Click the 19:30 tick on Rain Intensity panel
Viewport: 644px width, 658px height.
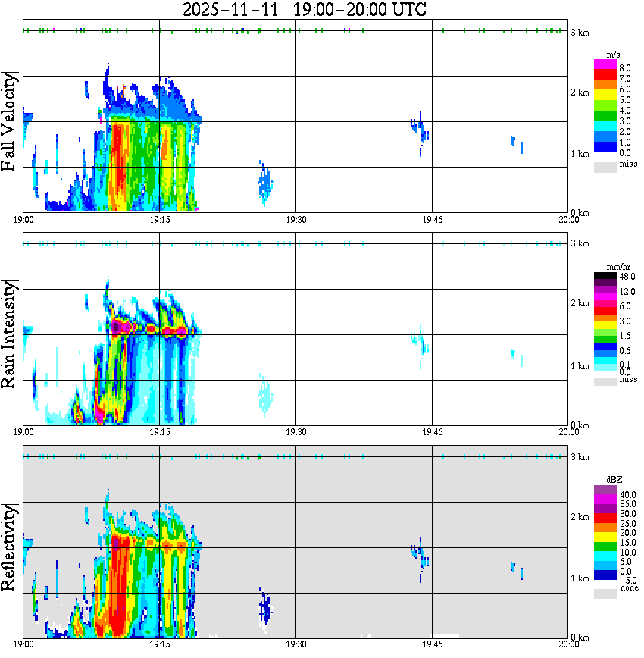tap(295, 432)
